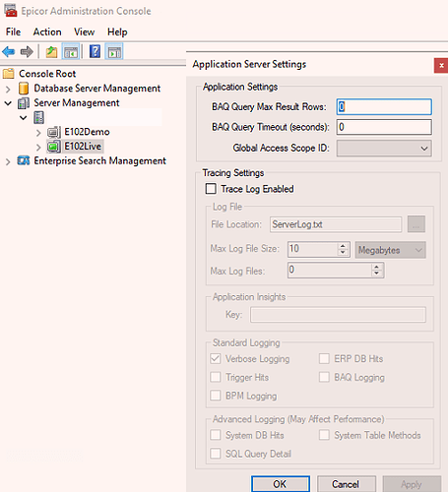Viewport: 448px width, 492px height.
Task: Click the E102Demo application server icon
Action: coord(54,132)
